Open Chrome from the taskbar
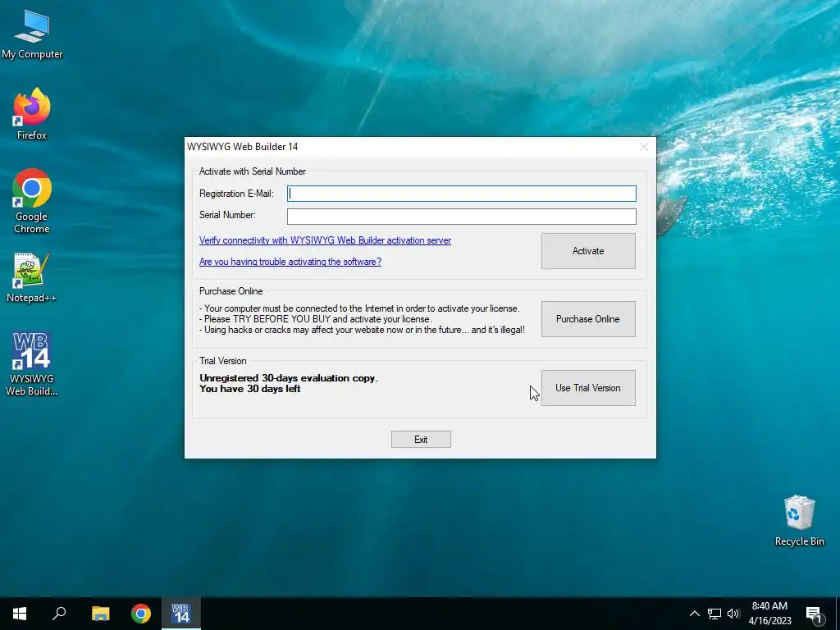The height and width of the screenshot is (630, 840). pos(141,614)
